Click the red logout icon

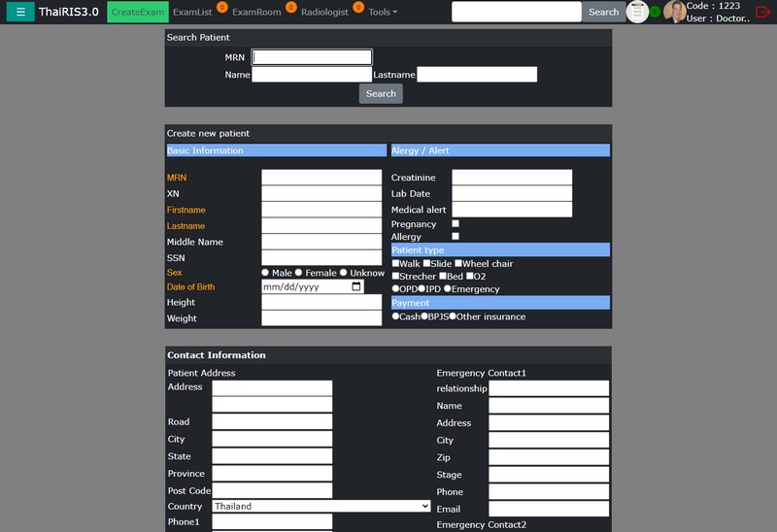pos(762,13)
